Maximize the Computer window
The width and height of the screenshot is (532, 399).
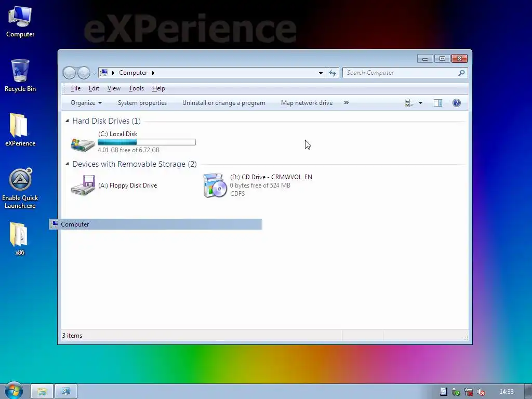[x=442, y=59]
